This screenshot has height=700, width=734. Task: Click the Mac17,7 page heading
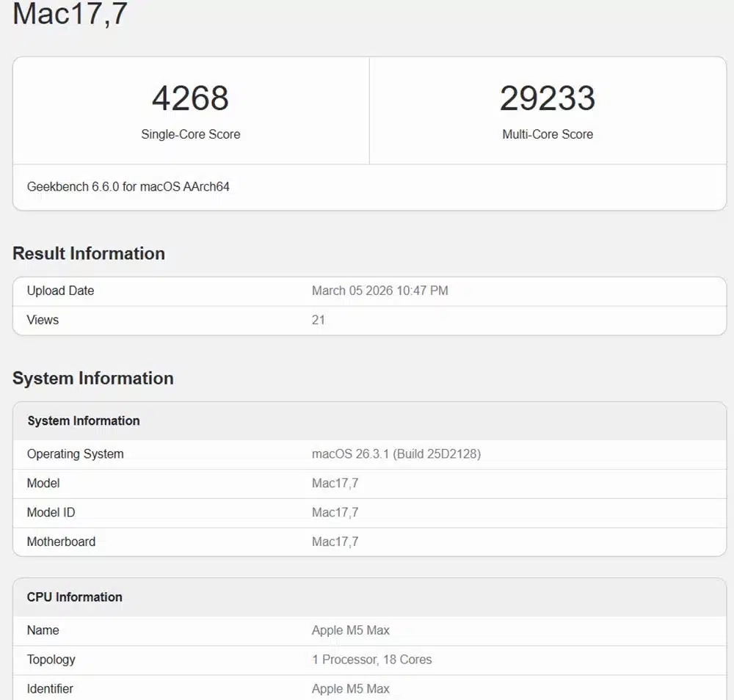[x=71, y=13]
